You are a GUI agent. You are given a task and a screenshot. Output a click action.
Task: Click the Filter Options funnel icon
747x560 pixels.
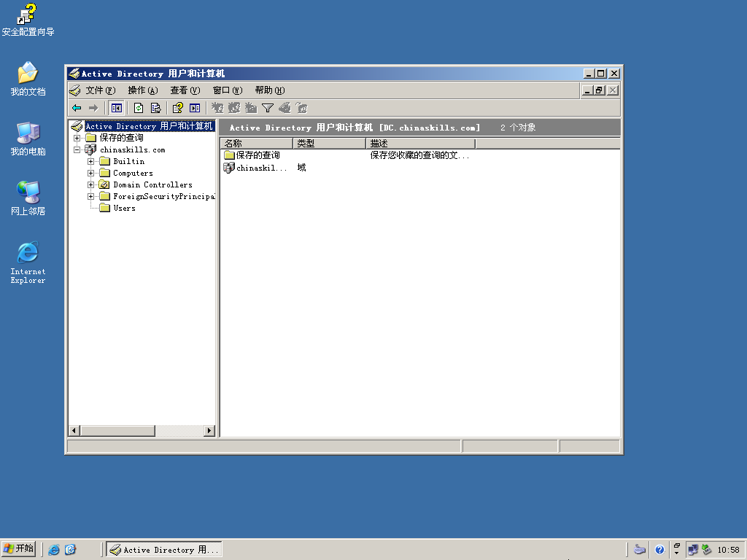point(268,108)
